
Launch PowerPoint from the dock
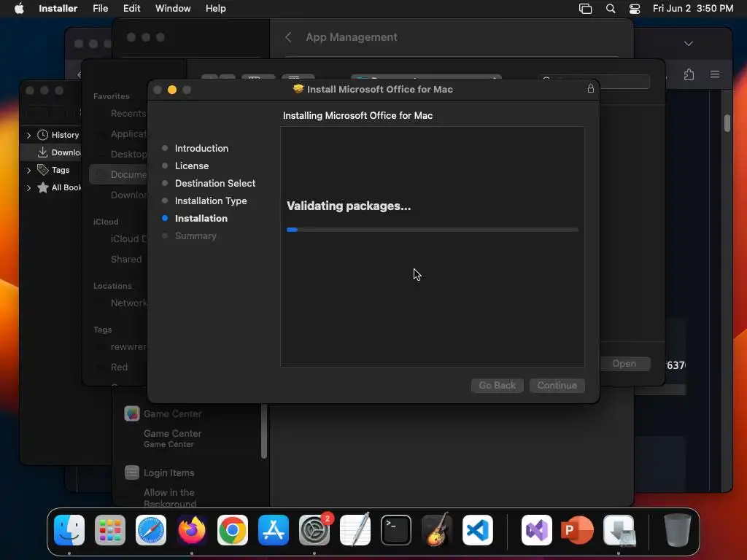[x=578, y=529]
